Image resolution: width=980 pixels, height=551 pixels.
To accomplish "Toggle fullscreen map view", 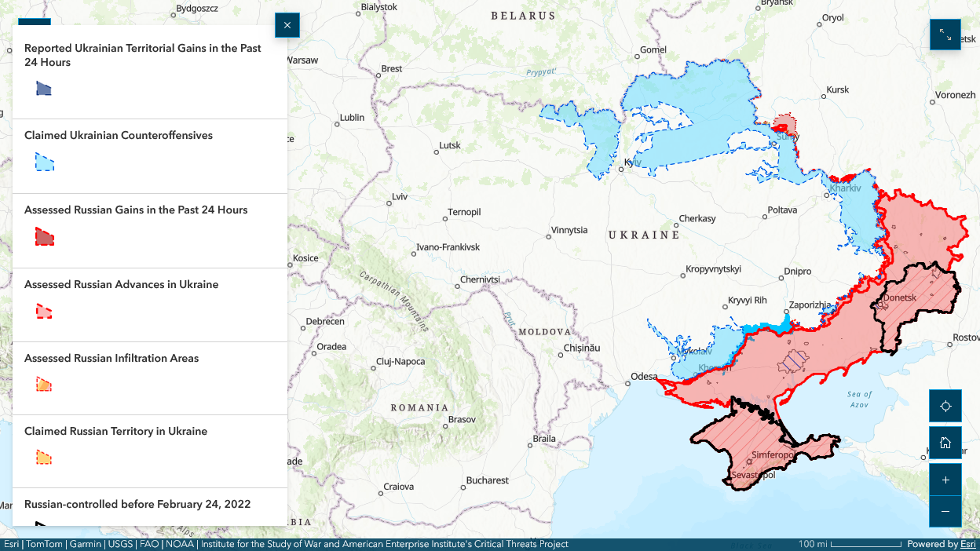I will point(945,35).
